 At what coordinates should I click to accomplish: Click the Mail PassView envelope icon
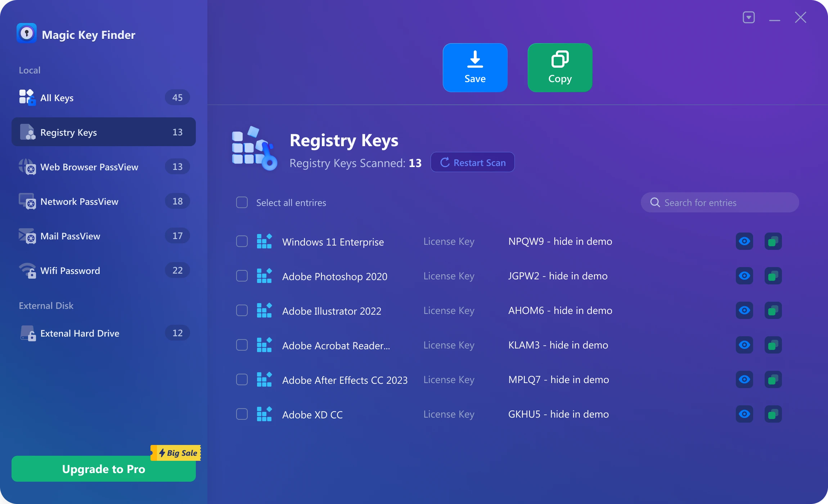(27, 236)
